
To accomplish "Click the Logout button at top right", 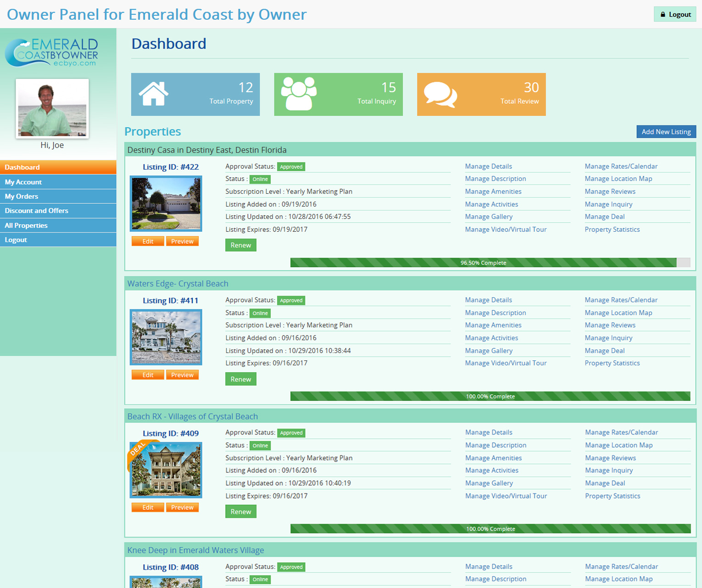I will point(675,14).
